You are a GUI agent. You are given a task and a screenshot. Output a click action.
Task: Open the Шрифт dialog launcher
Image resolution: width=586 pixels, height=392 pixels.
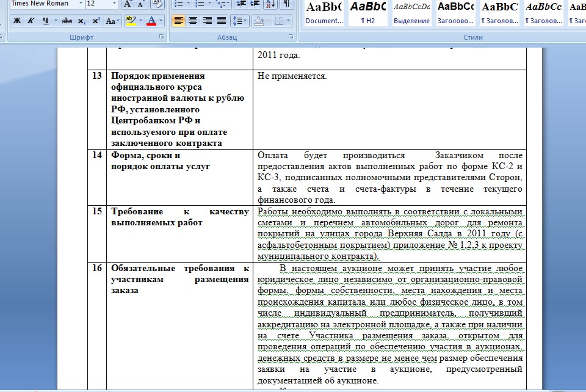pyautogui.click(x=162, y=37)
